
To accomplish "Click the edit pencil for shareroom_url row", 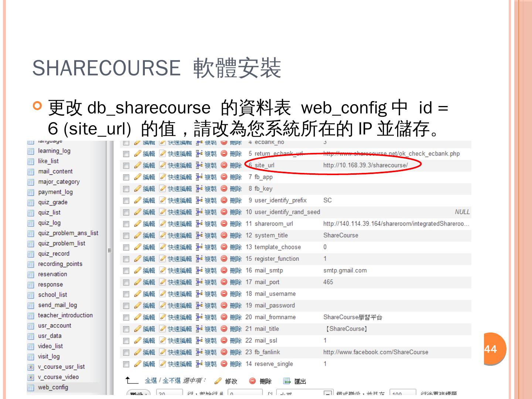I will (x=138, y=224).
